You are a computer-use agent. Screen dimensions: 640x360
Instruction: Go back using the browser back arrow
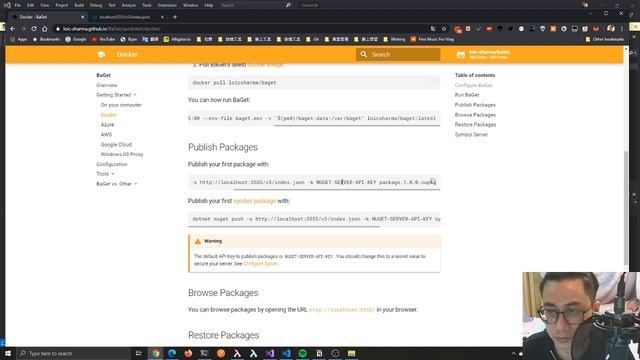[x=13, y=29]
